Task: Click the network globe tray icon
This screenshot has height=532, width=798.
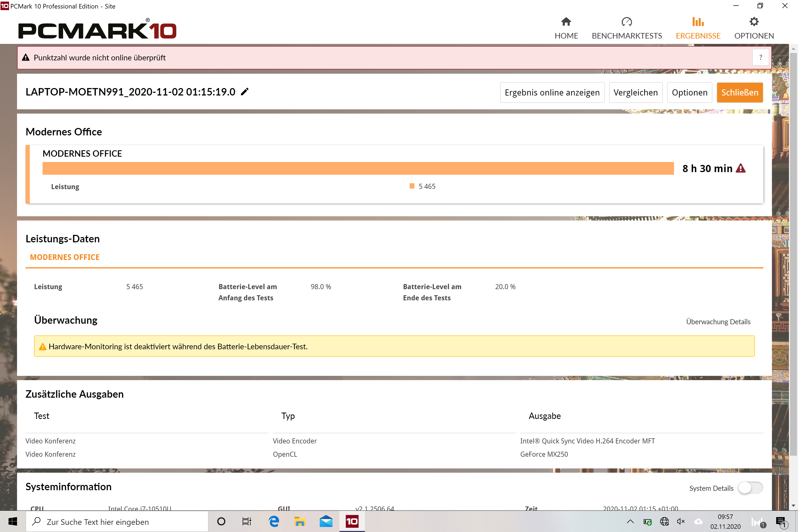Action: tap(664, 521)
